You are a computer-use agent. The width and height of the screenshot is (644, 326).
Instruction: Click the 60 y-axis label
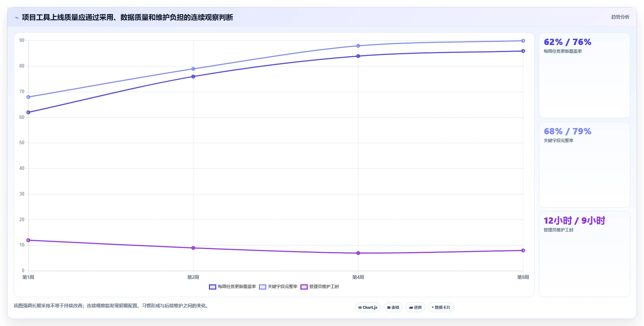click(22, 117)
